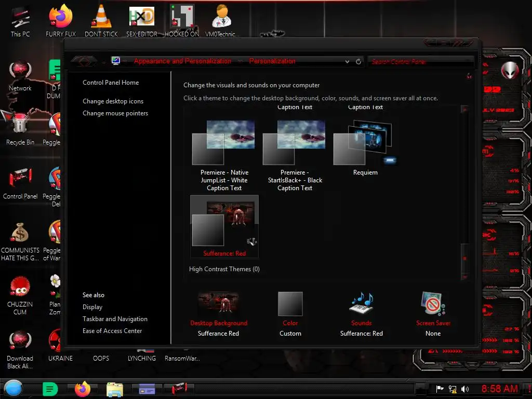Click the Appearance and Personalization breadcrumb
532x399 pixels.
182,61
